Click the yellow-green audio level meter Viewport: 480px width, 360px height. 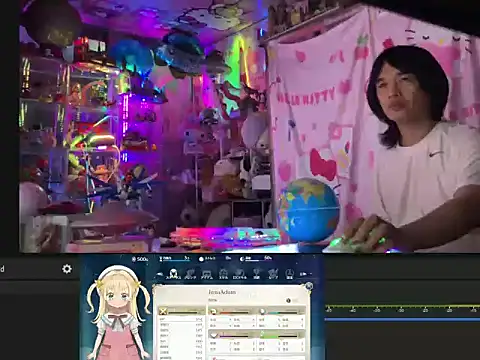tap(402, 306)
